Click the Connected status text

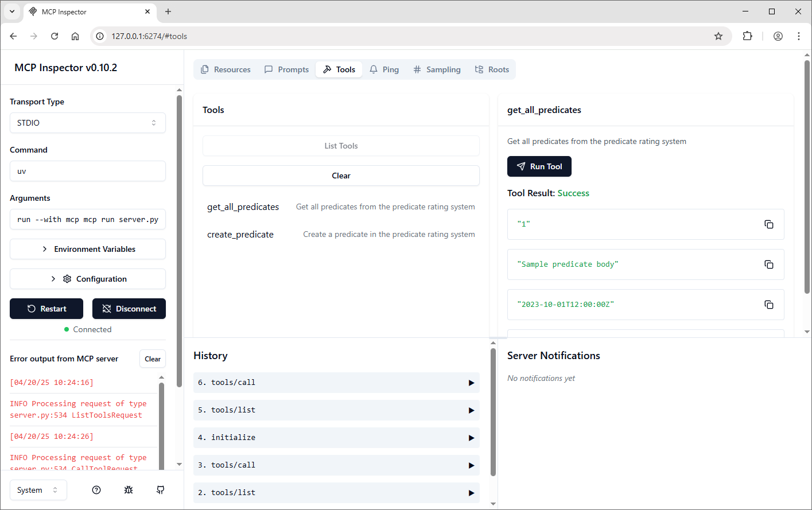pyautogui.click(x=92, y=329)
